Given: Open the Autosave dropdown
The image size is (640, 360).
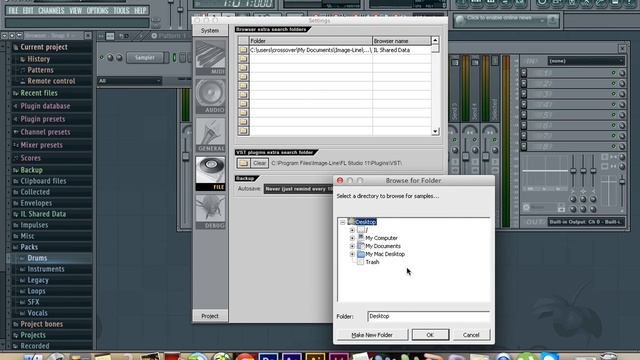Looking at the screenshot, I should [x=298, y=189].
